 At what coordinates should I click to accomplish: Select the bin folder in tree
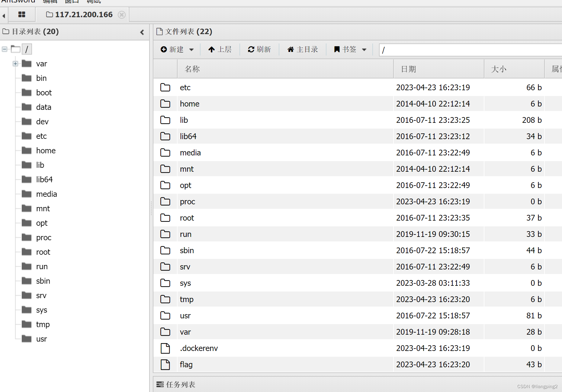tap(41, 78)
